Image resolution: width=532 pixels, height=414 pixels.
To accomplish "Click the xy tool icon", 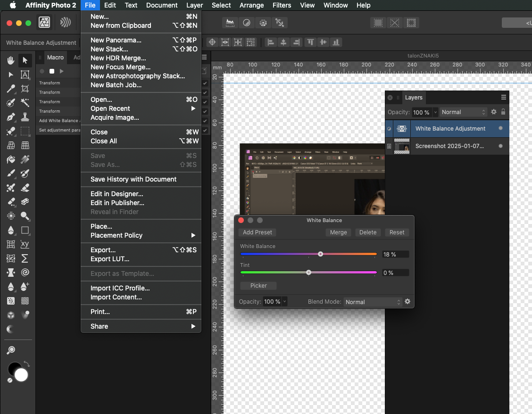I will (x=25, y=244).
